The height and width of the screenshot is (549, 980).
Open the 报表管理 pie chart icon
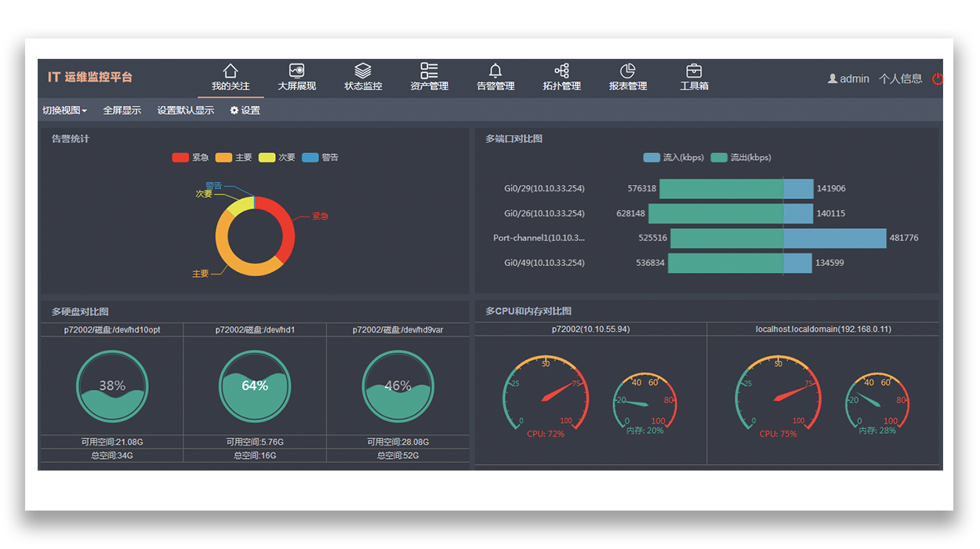(x=628, y=71)
